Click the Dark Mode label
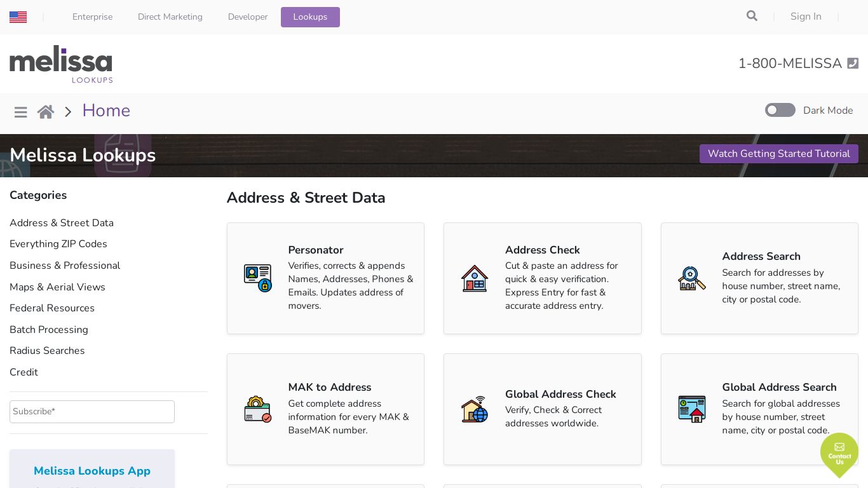Viewport: 868px width, 488px height. 828,111
